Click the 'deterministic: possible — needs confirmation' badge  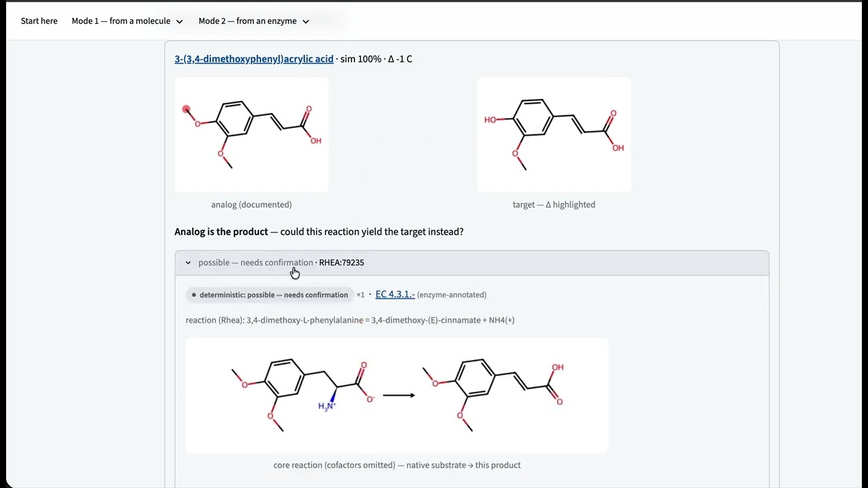[270, 295]
